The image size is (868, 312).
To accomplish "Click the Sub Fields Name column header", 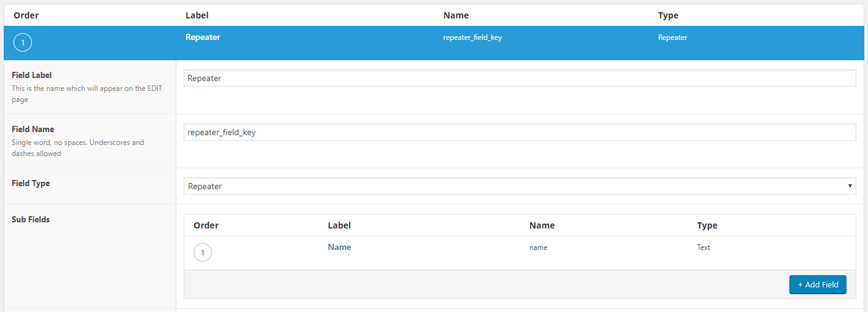I will pyautogui.click(x=542, y=225).
